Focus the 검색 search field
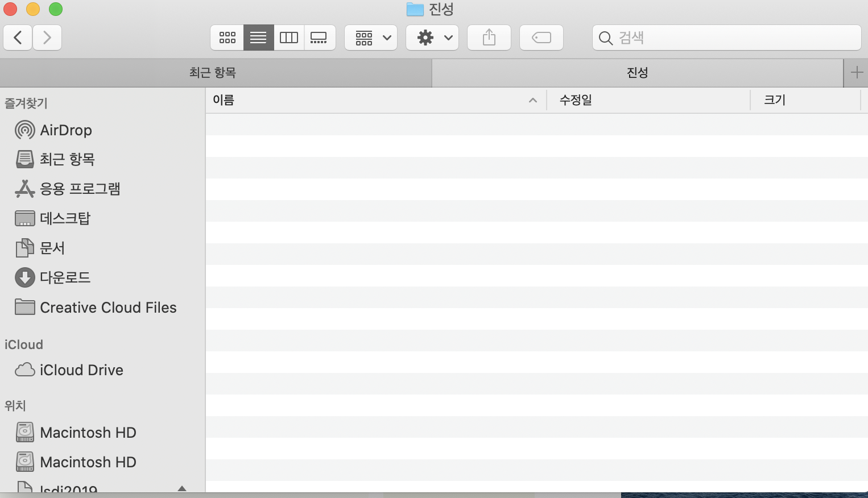868x498 pixels. pyautogui.click(x=727, y=38)
